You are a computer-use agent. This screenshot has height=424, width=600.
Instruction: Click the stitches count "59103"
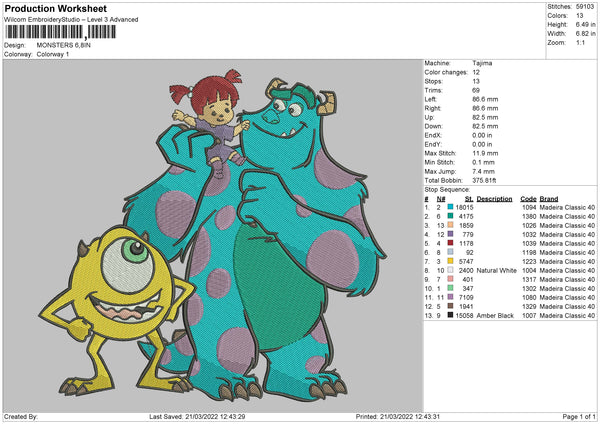tap(585, 7)
